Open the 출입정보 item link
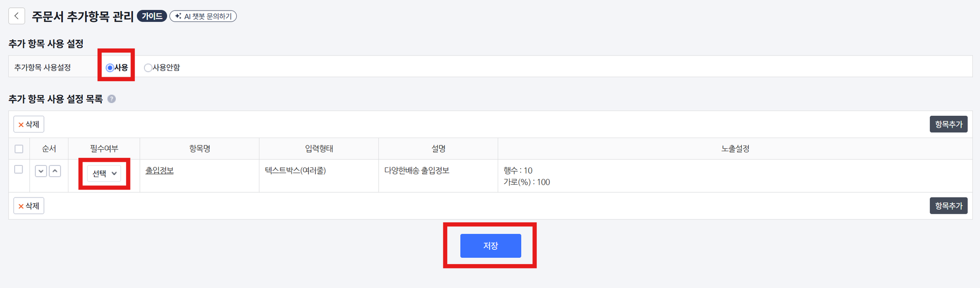Image resolution: width=980 pixels, height=288 pixels. (159, 171)
